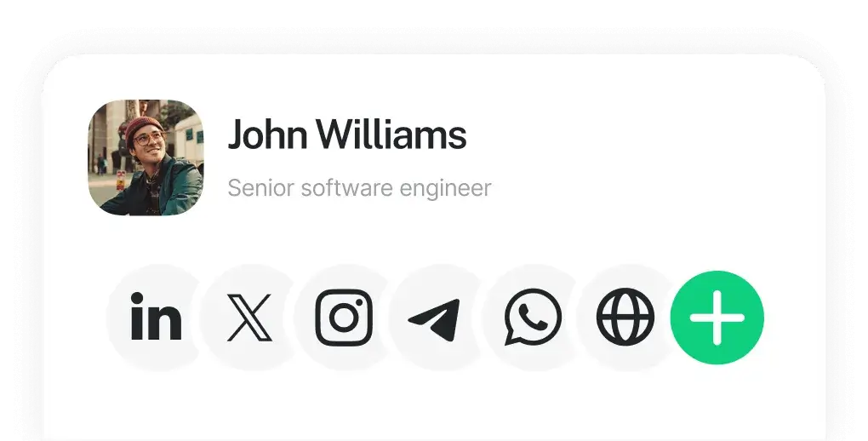Add a new social link with green plus
Viewport: 868px width, 441px height.
point(717,318)
